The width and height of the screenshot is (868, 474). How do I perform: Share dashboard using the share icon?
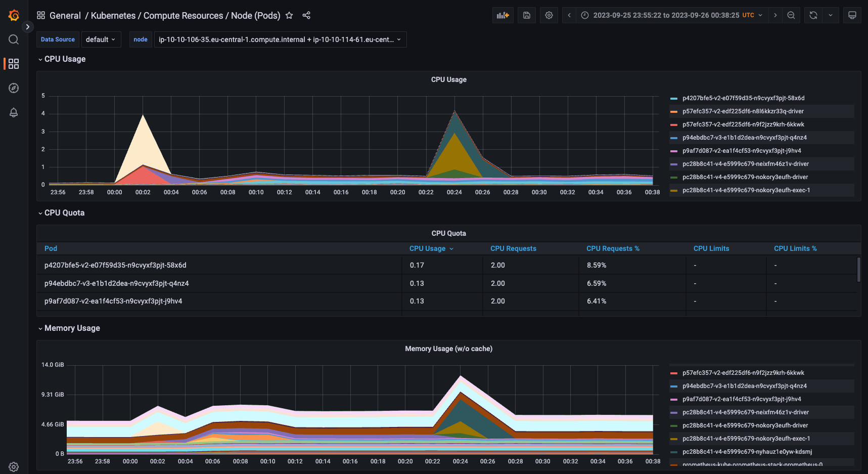pos(306,16)
